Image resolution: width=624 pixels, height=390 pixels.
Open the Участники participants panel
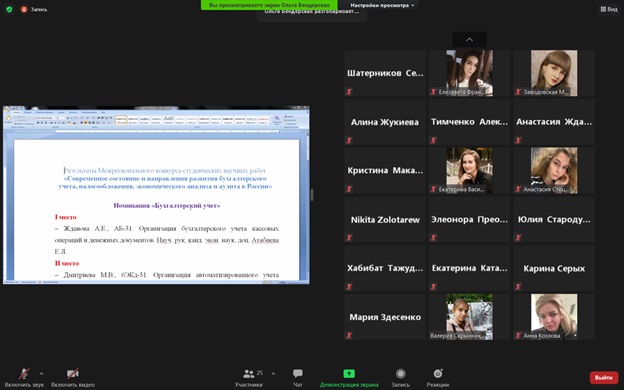(x=249, y=378)
